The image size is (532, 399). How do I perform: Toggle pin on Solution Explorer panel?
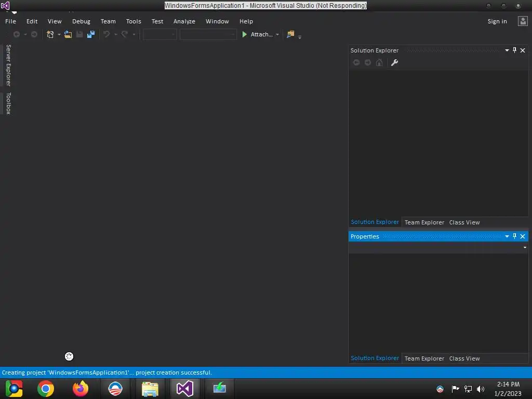[515, 50]
